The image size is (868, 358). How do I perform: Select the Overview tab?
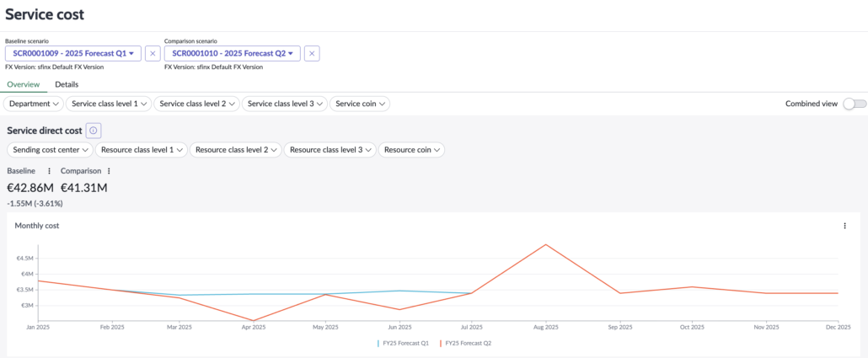[x=23, y=84]
